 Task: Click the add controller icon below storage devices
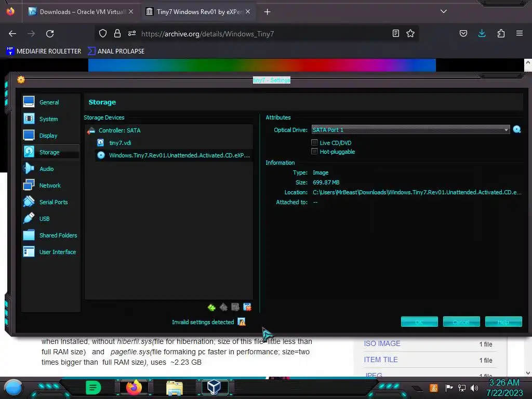(211, 308)
